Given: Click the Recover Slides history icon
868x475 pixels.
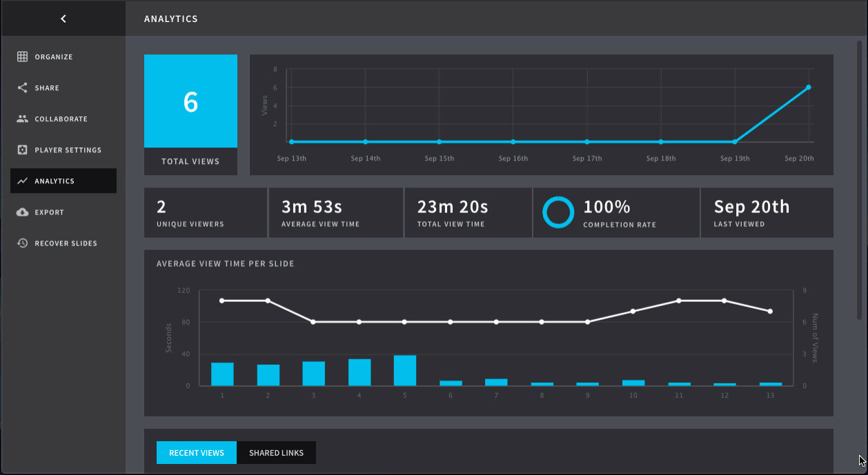Looking at the screenshot, I should pos(22,243).
